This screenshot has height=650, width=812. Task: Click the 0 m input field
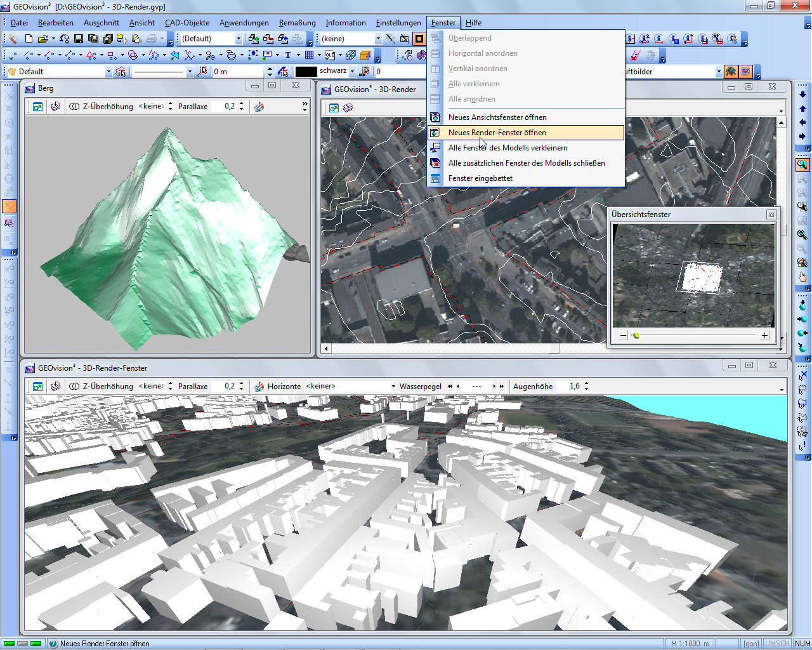pos(239,72)
